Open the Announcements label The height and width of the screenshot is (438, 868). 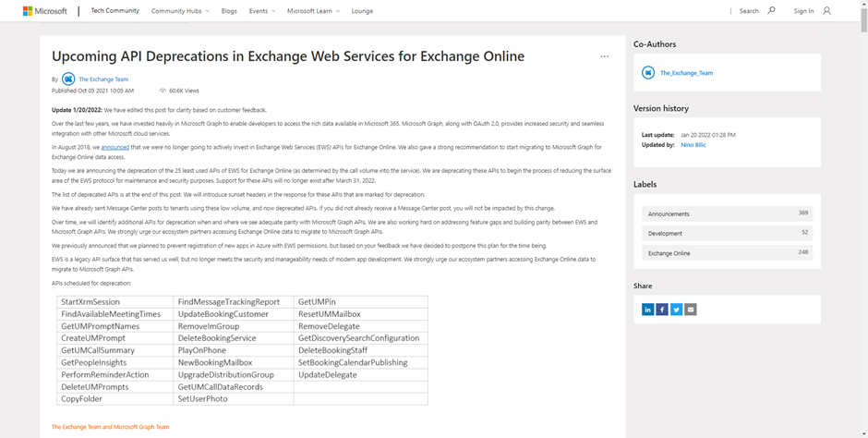coord(728,213)
